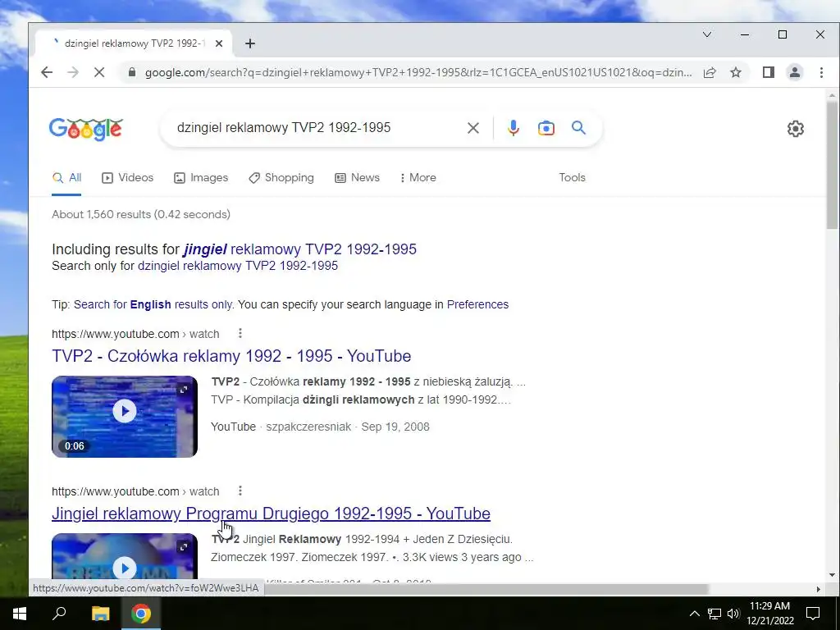Open the volume control tray icon
Viewport: 840px width, 630px height.
(733, 614)
